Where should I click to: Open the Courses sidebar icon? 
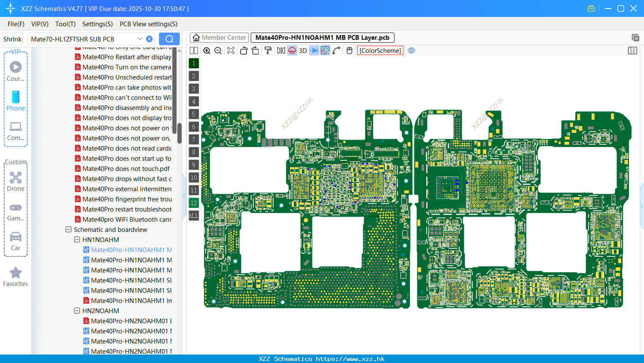click(x=16, y=71)
